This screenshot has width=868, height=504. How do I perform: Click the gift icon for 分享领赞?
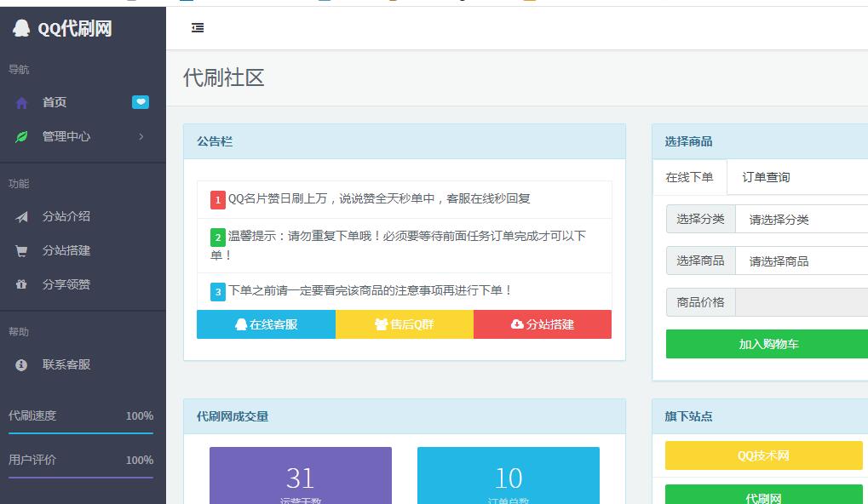[21, 284]
